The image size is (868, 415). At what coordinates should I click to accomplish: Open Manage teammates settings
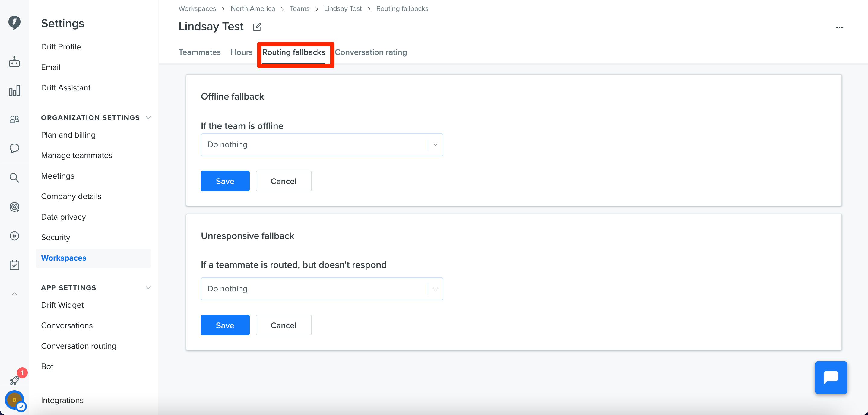point(77,156)
